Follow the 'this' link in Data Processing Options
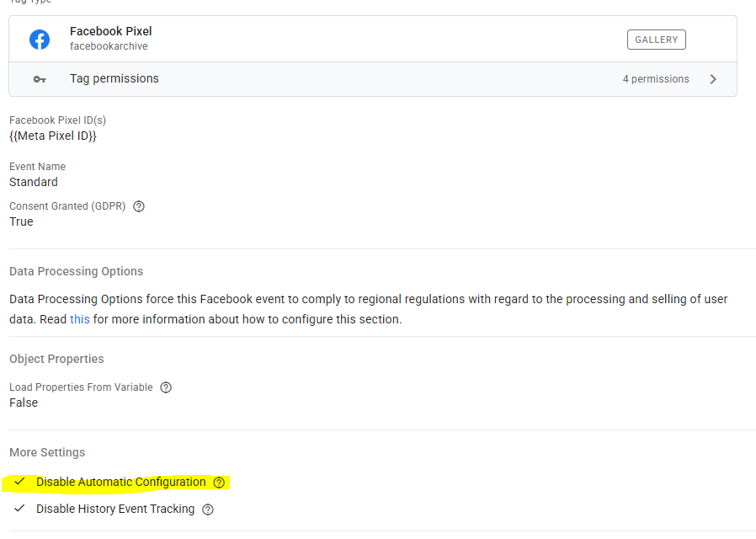Image resolution: width=756 pixels, height=539 pixels. [x=80, y=319]
